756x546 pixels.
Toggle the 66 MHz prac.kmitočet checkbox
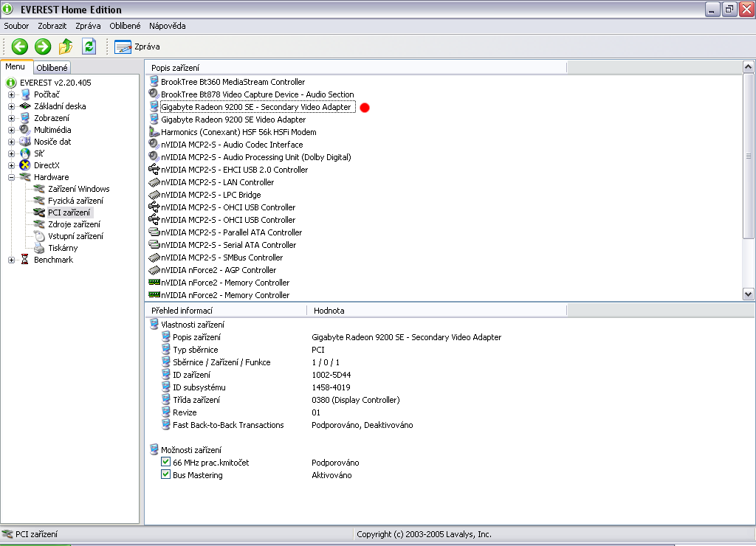[x=165, y=462]
